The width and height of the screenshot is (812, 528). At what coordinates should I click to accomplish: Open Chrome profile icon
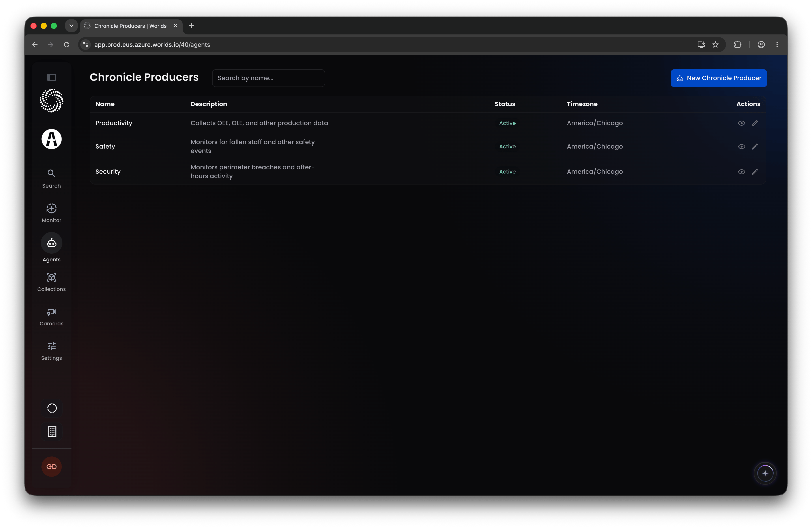(x=761, y=45)
